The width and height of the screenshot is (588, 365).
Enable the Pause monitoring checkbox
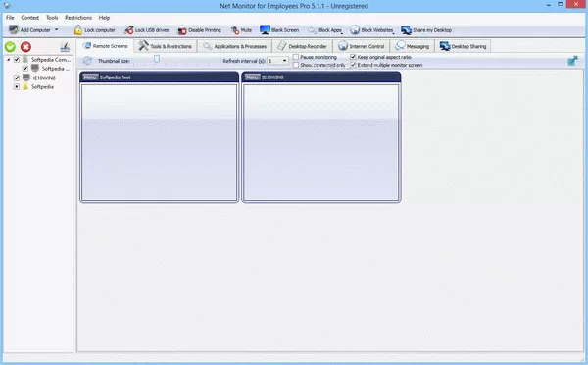296,57
